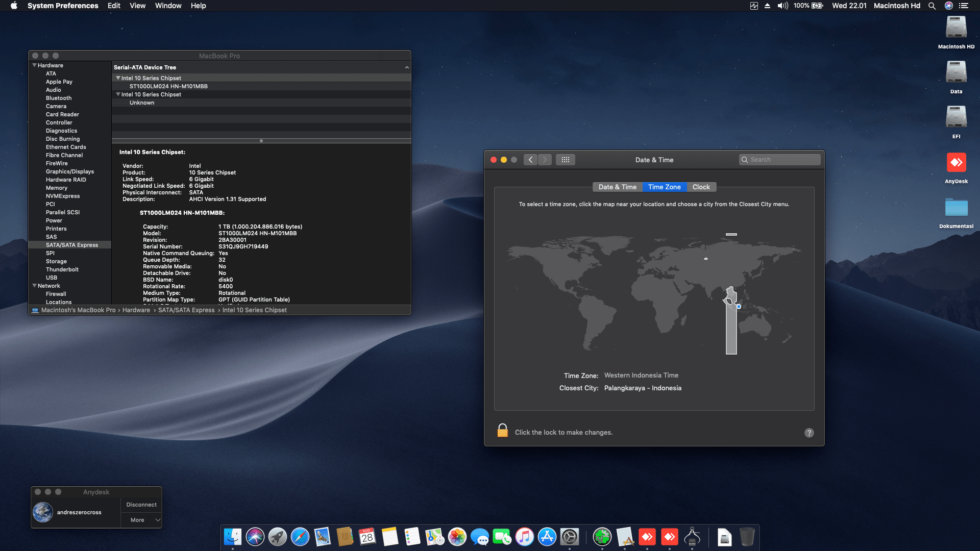Click the battery status in menu bar

808,6
